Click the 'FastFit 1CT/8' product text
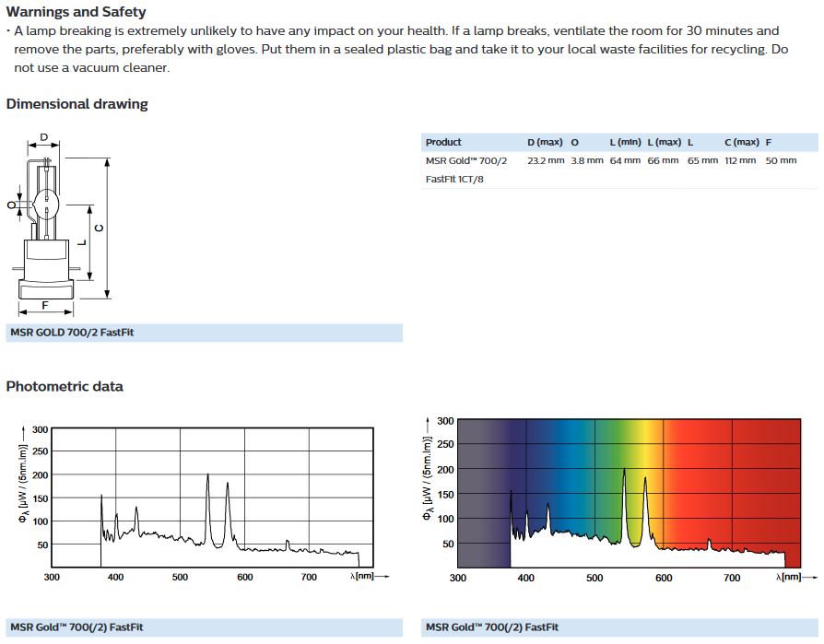 [x=454, y=179]
